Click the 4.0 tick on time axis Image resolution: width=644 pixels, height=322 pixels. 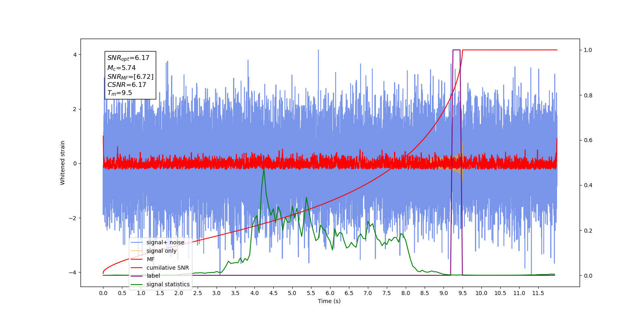click(x=254, y=293)
